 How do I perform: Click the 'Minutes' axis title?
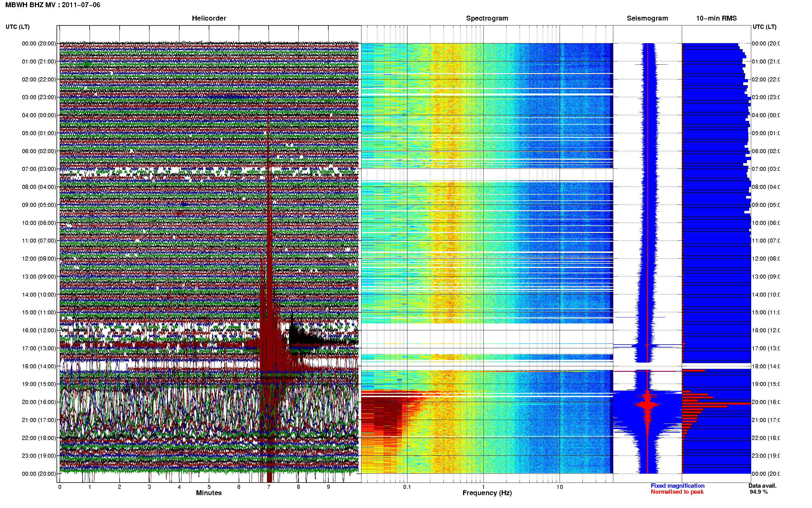pos(209,493)
